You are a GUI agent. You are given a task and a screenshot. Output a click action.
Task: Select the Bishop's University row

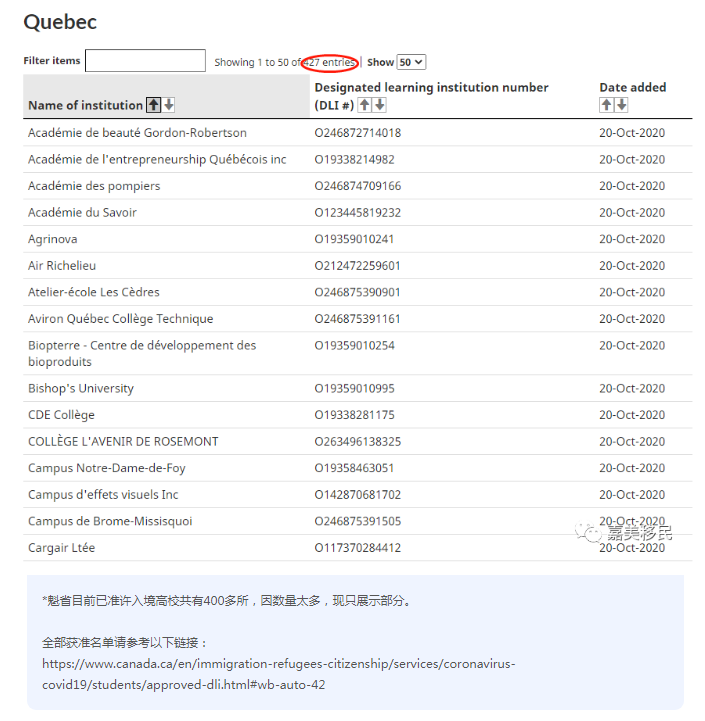(x=81, y=388)
